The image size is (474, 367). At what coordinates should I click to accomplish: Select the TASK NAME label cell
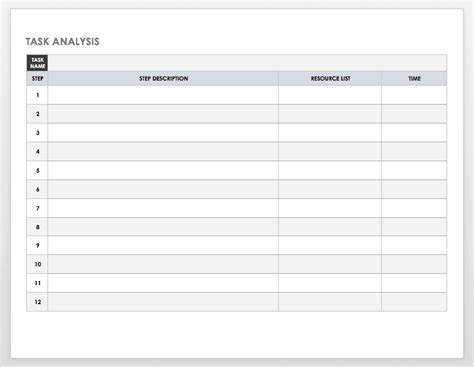point(37,63)
